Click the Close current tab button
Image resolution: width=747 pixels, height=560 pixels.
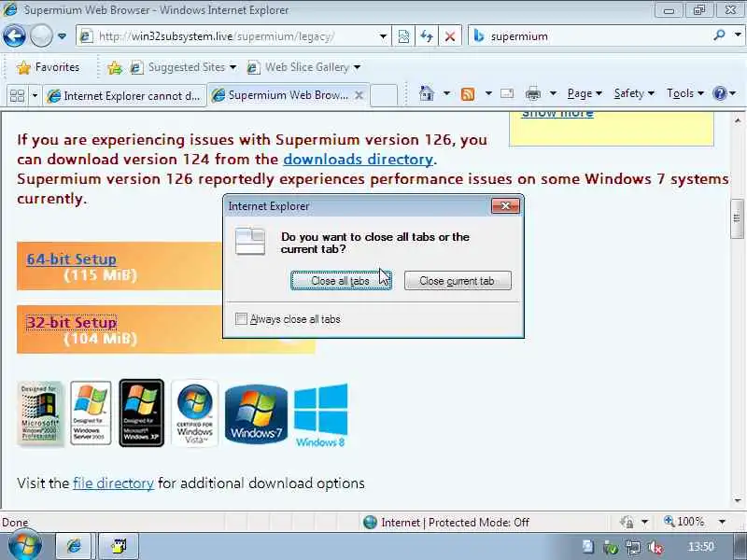click(x=458, y=281)
